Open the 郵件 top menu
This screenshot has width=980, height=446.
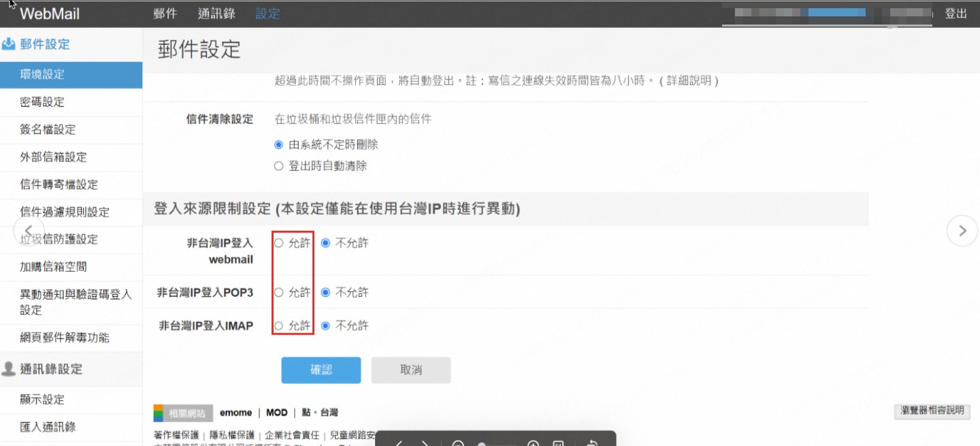pos(165,14)
